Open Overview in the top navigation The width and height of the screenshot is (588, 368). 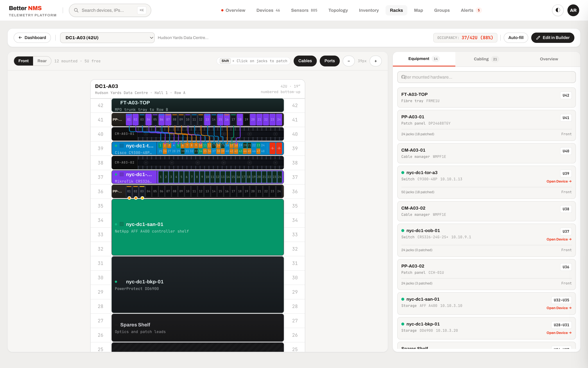(x=233, y=10)
